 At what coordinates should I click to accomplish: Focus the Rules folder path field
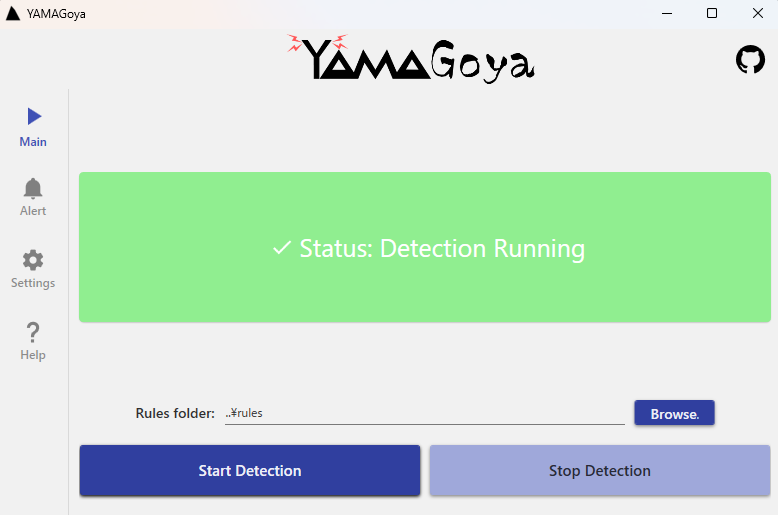pos(424,413)
